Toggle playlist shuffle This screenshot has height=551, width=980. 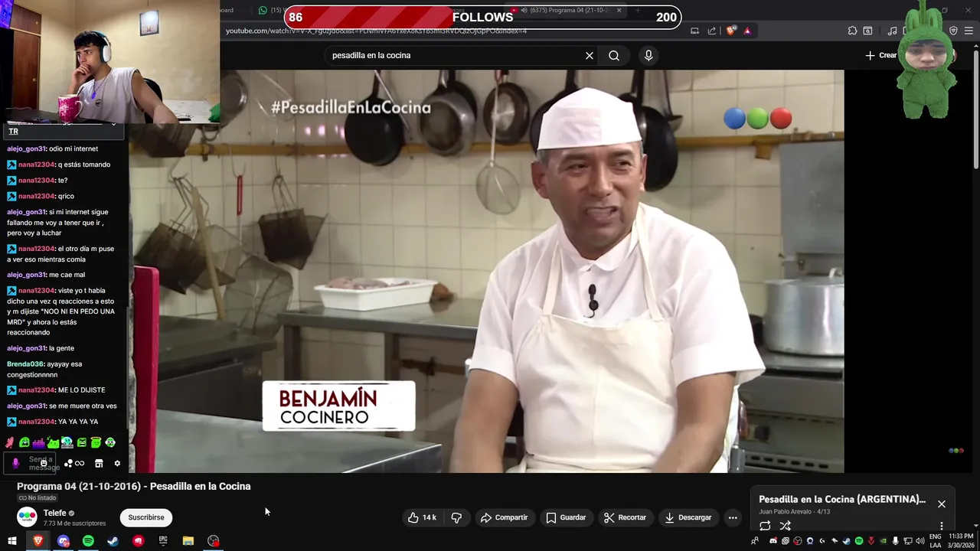pos(785,526)
